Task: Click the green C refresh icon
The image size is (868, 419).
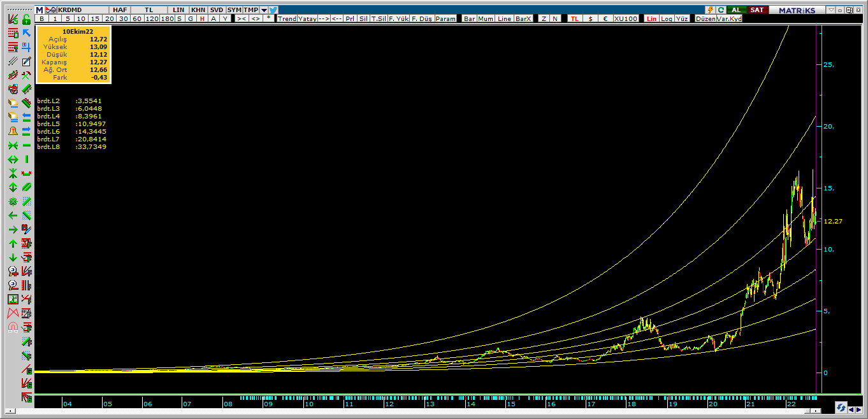Action: pos(721,10)
